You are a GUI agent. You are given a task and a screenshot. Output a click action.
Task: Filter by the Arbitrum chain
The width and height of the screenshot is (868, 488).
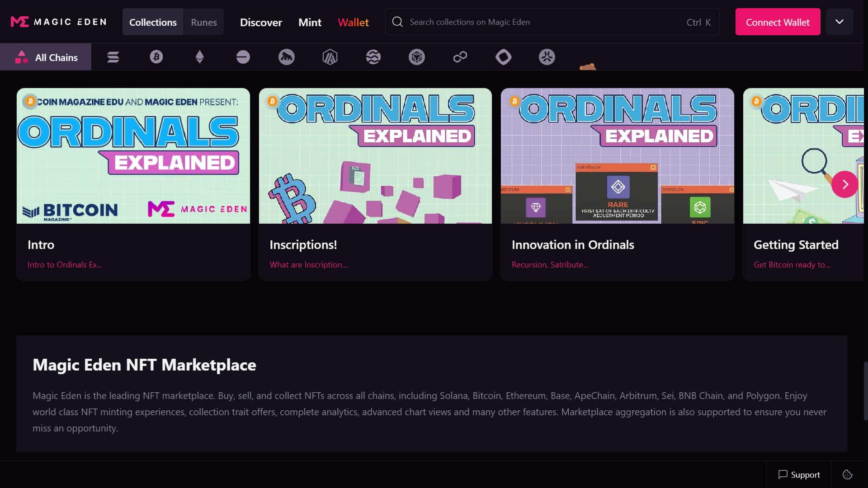pos(330,57)
